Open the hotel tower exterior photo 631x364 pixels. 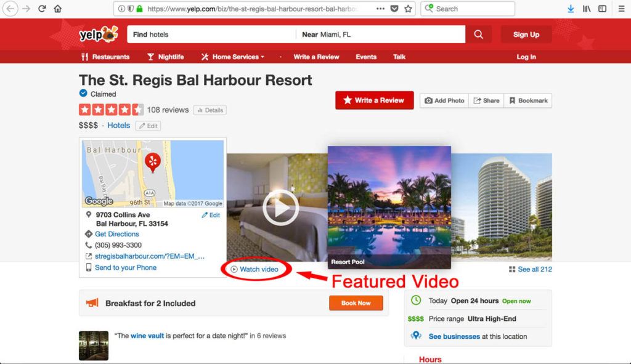click(x=502, y=207)
